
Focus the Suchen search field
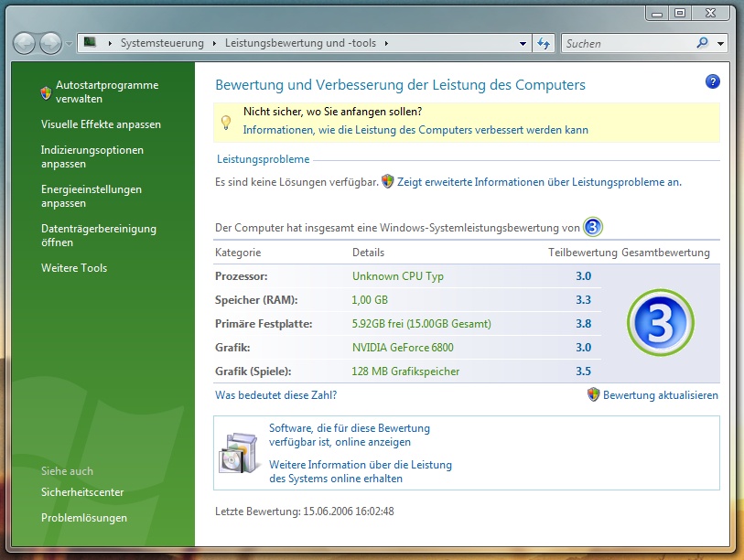(629, 44)
